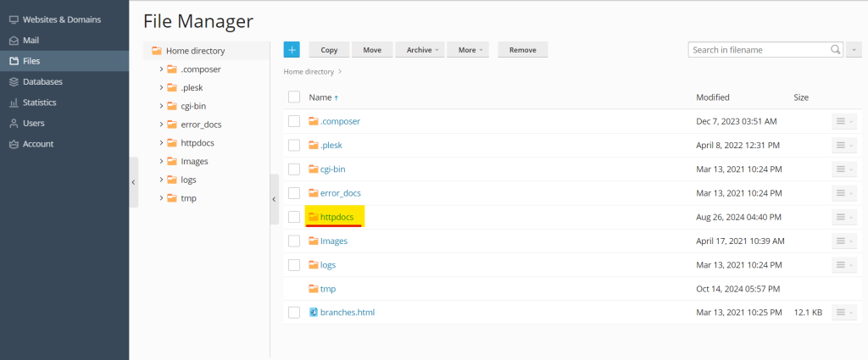Image resolution: width=868 pixels, height=360 pixels.
Task: Click the Mail envelope icon
Action: point(14,41)
